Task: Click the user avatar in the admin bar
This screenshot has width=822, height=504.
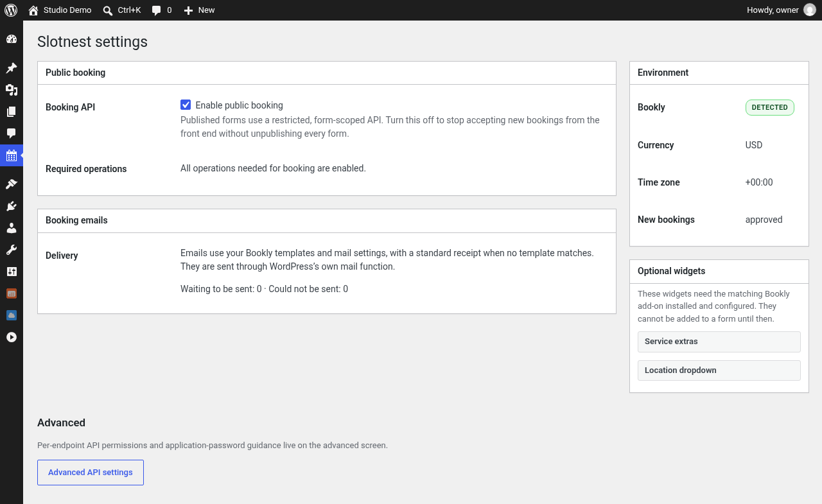Action: [x=810, y=10]
